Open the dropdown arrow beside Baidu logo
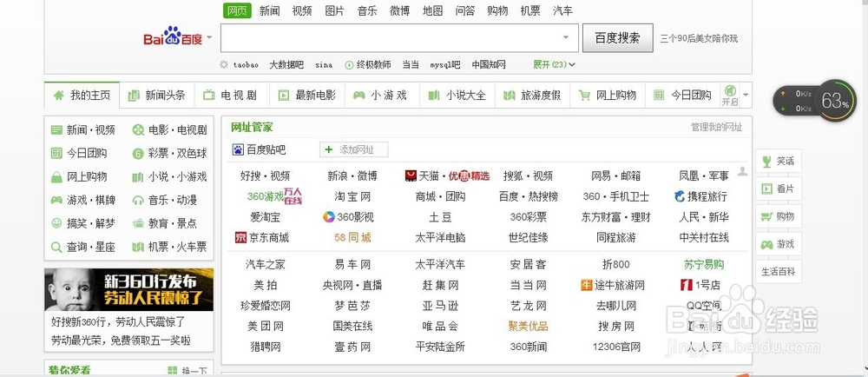868x377 pixels. tap(209, 38)
